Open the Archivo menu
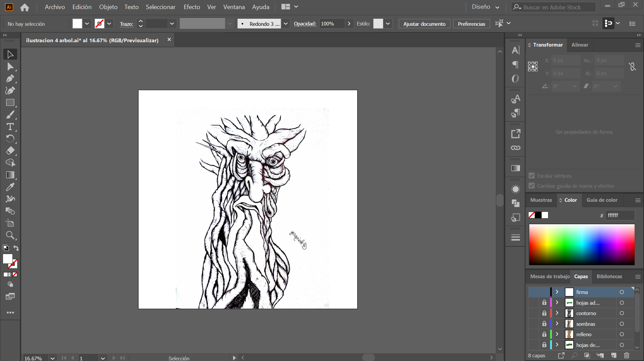Screen dimensions: 644x361 tap(55, 7)
